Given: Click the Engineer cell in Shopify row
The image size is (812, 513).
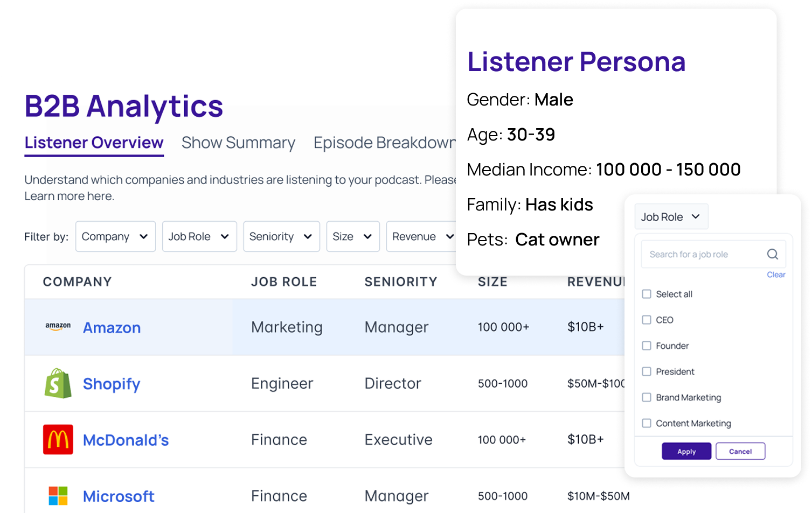Looking at the screenshot, I should point(282,383).
